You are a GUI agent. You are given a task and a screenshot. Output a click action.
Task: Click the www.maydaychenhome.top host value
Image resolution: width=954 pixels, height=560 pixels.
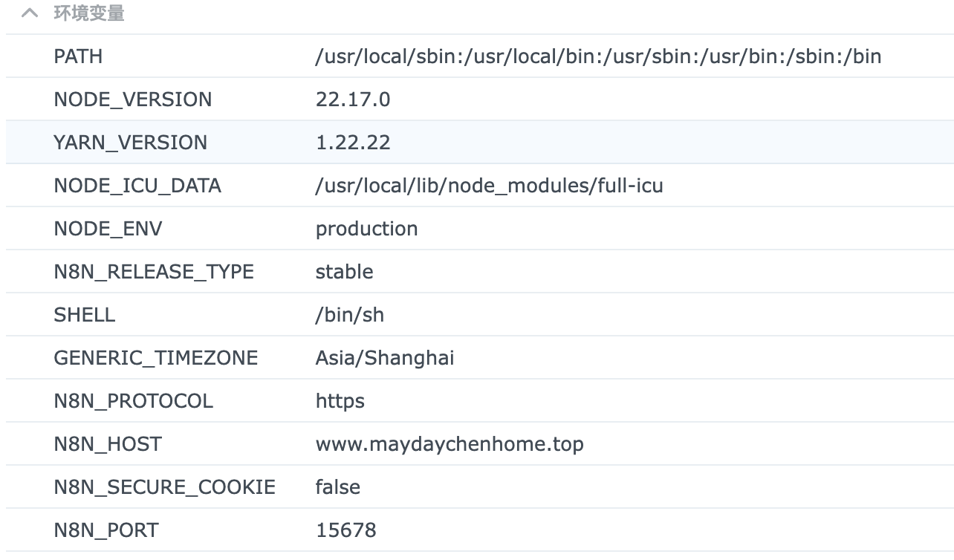(449, 444)
